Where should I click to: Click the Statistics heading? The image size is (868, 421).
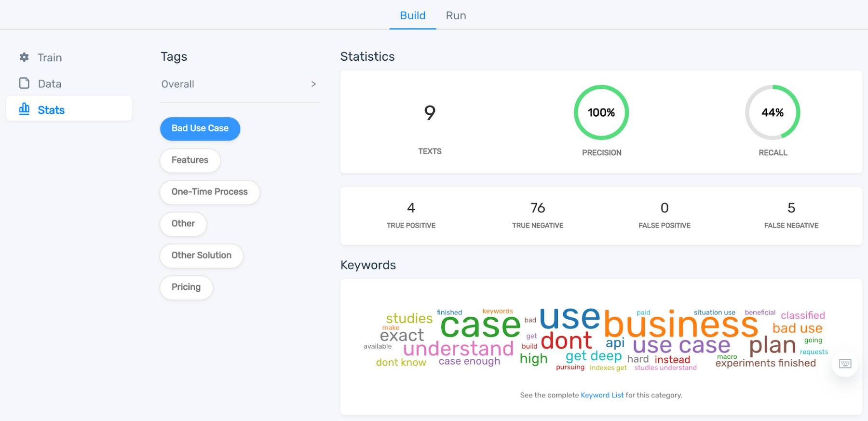tap(367, 56)
